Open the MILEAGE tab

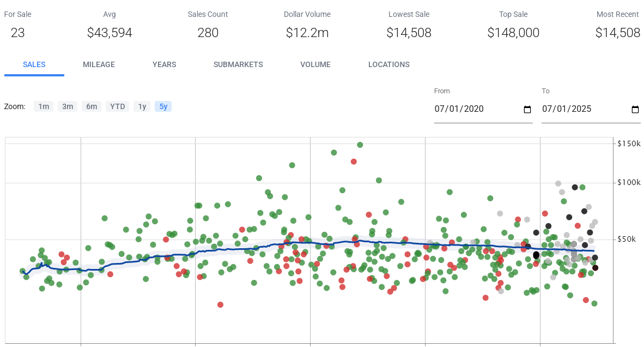point(99,64)
